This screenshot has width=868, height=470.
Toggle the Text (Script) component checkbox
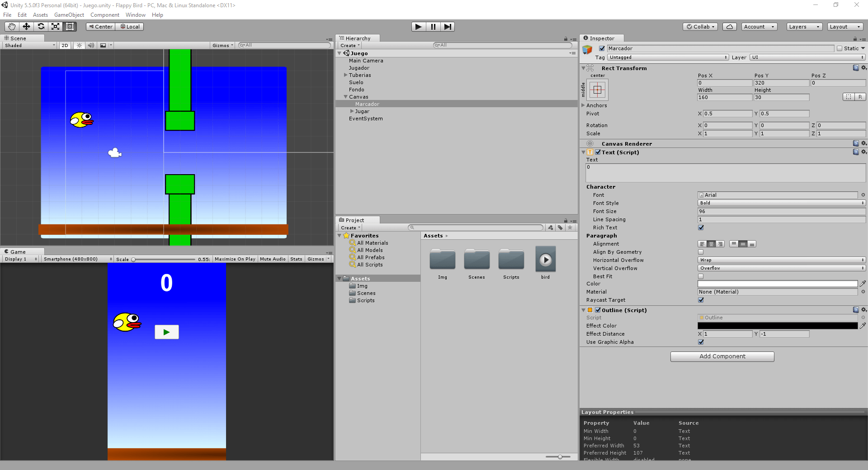pos(598,152)
